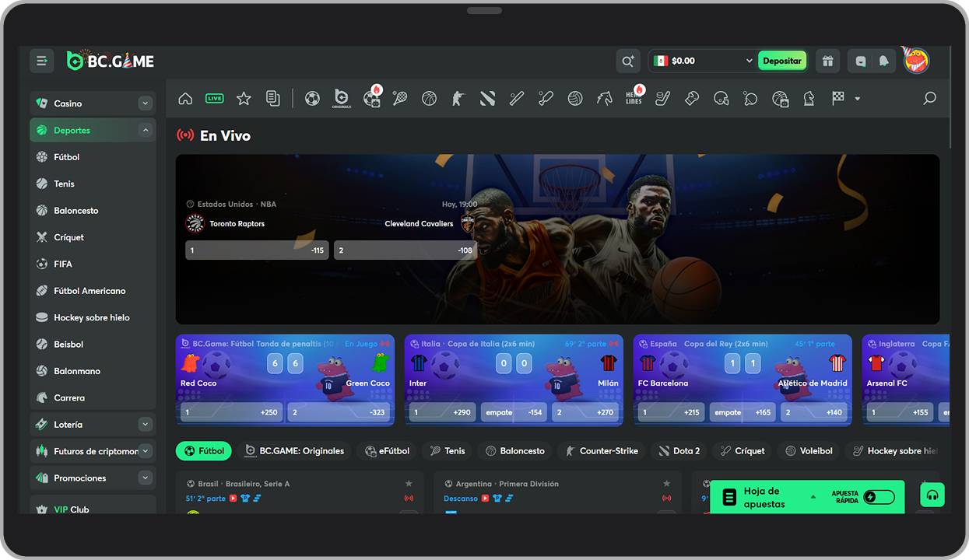Open favorites star in sports toolbar
The height and width of the screenshot is (560, 969).
click(x=244, y=99)
